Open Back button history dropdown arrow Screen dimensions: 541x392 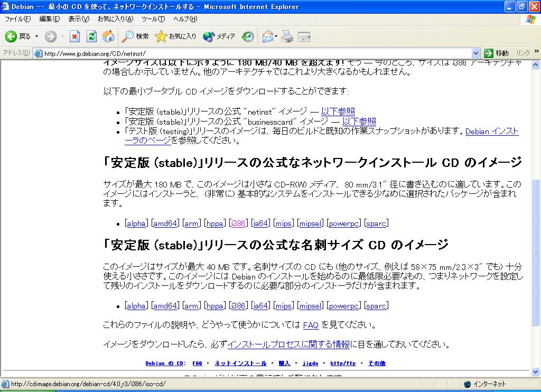[x=36, y=36]
